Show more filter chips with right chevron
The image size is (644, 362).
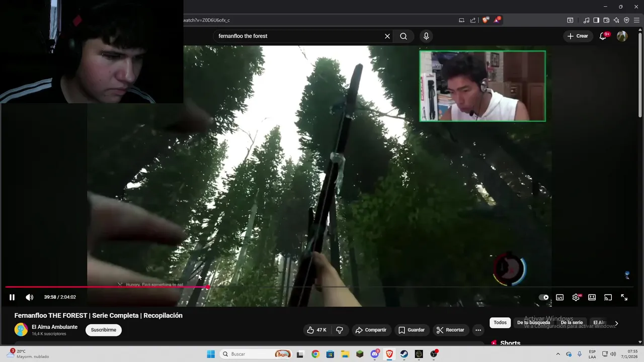tap(617, 323)
